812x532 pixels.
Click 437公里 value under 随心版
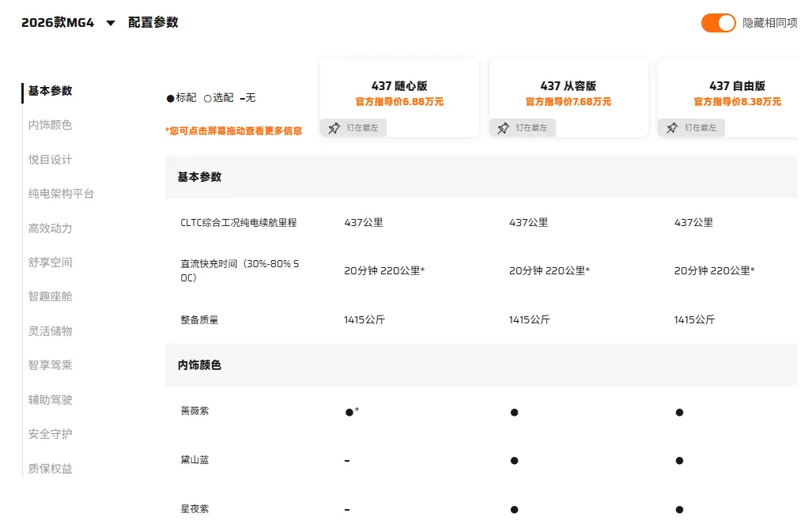364,223
